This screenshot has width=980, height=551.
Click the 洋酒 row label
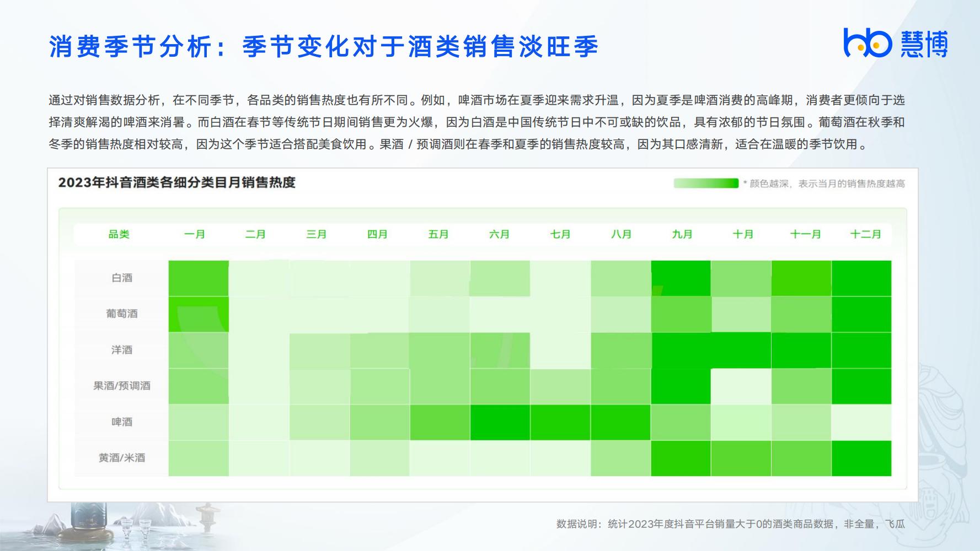pyautogui.click(x=122, y=350)
